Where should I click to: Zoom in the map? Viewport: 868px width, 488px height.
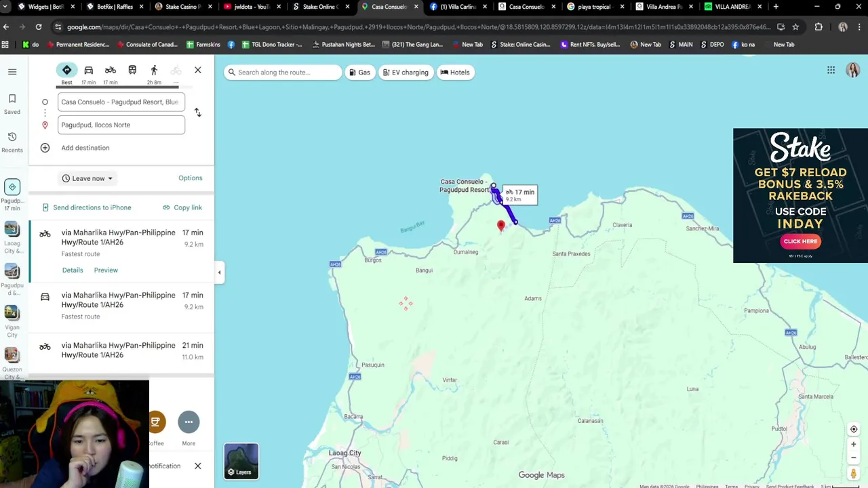coord(854,445)
